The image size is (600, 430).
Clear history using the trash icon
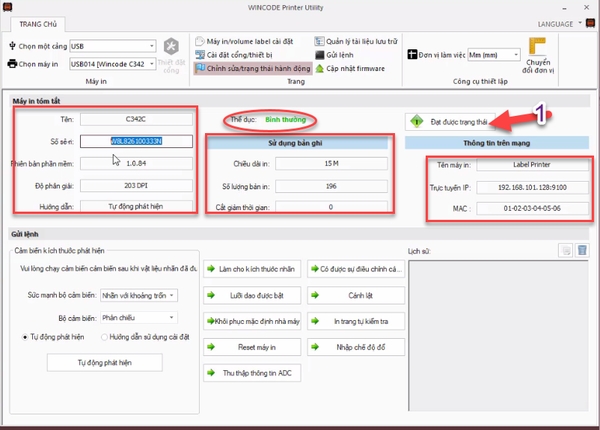coord(582,250)
